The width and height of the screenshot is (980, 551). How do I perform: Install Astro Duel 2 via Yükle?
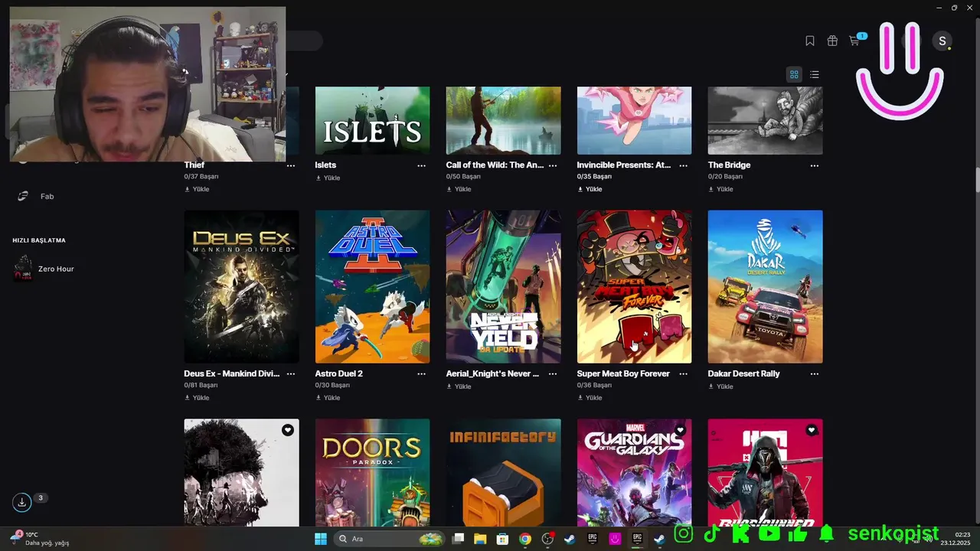328,398
